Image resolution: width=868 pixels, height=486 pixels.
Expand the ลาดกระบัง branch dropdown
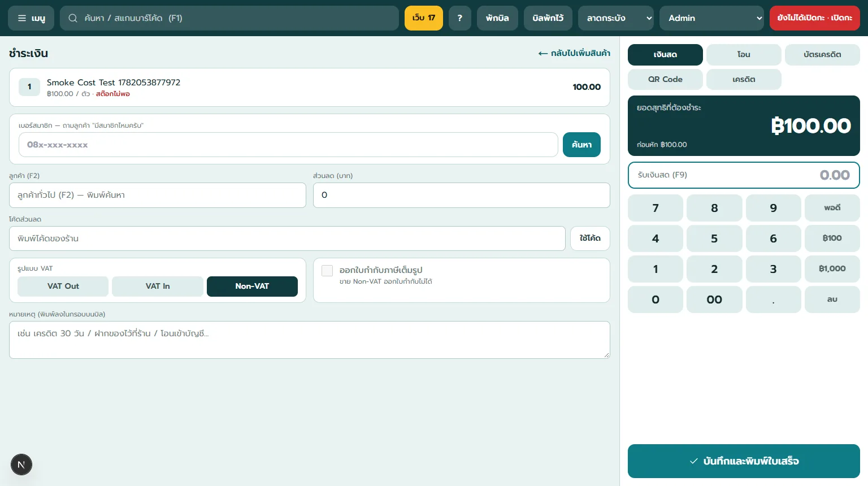[x=616, y=18]
